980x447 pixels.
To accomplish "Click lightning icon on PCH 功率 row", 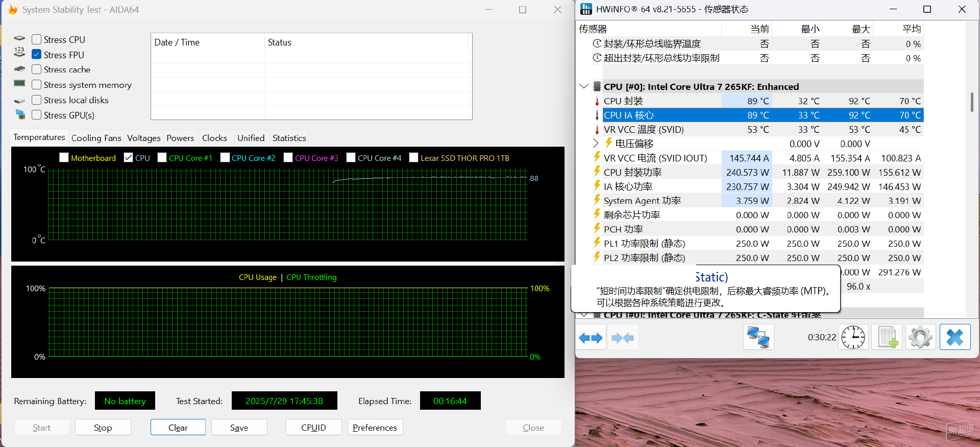I will pos(597,228).
